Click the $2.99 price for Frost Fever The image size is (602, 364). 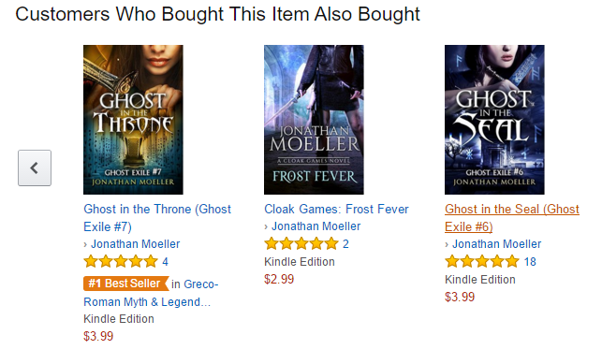click(279, 279)
